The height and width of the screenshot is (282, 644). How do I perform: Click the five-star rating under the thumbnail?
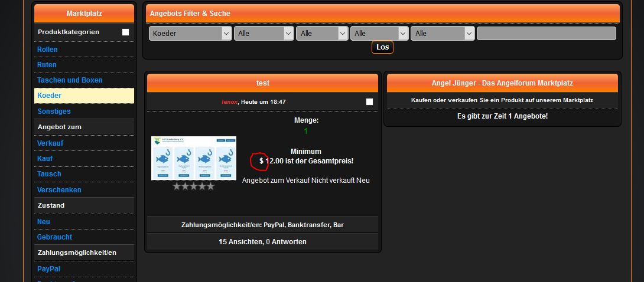(x=193, y=186)
